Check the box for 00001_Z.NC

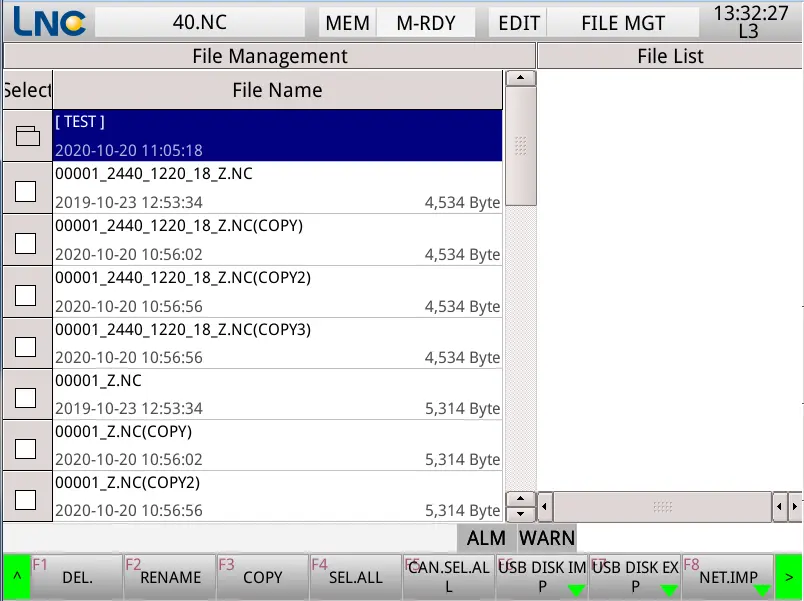click(27, 396)
